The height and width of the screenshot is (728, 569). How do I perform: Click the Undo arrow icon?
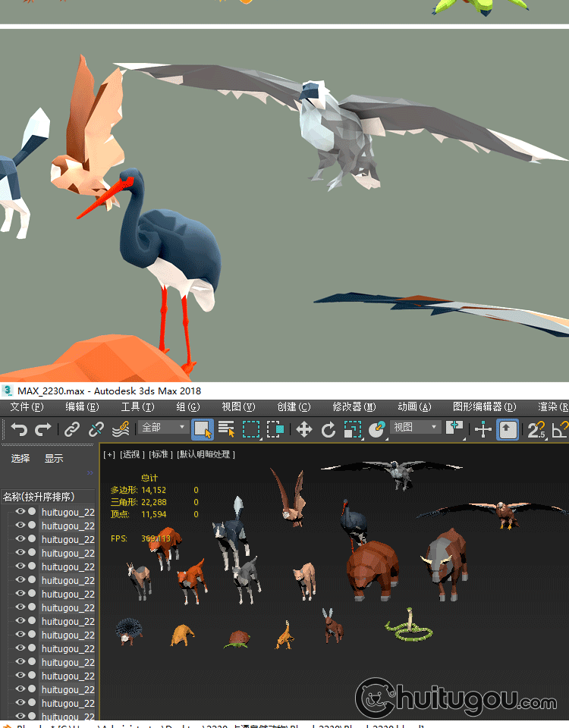[x=19, y=430]
